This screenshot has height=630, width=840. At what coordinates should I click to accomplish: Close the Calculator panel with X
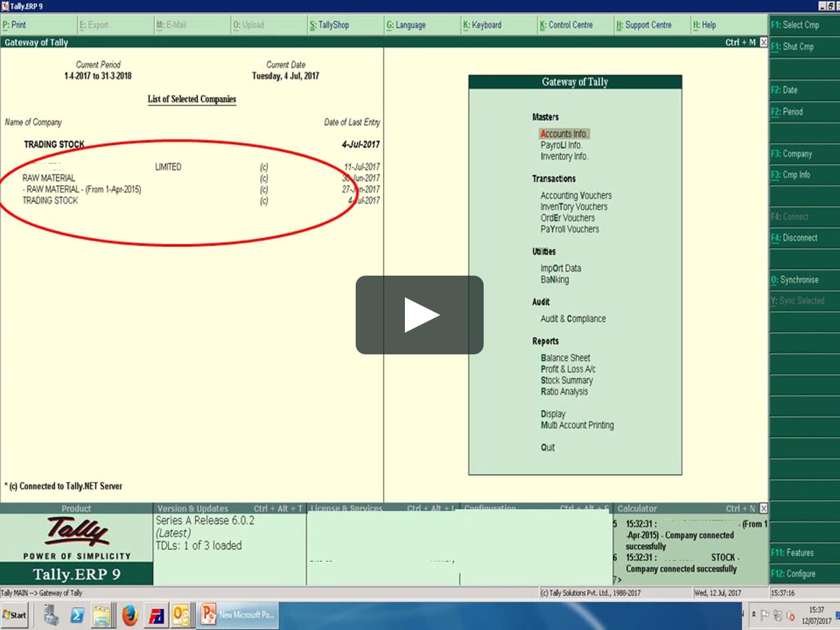[x=763, y=509]
